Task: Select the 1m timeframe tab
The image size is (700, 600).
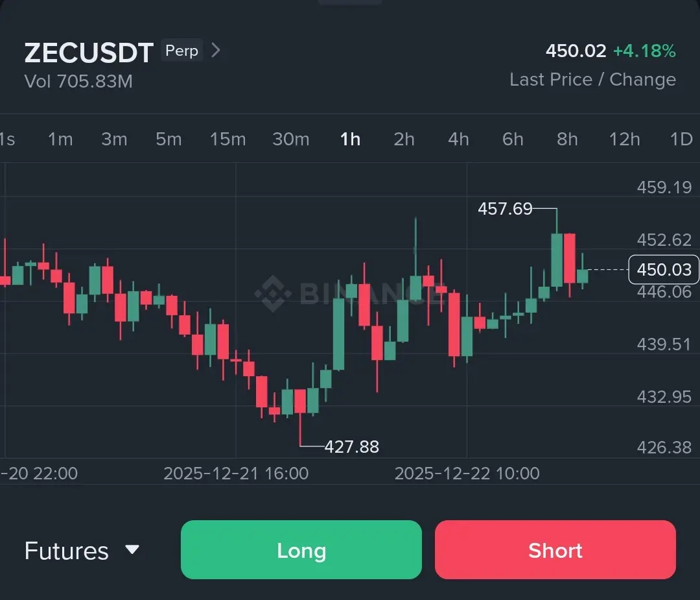Action: (60, 139)
